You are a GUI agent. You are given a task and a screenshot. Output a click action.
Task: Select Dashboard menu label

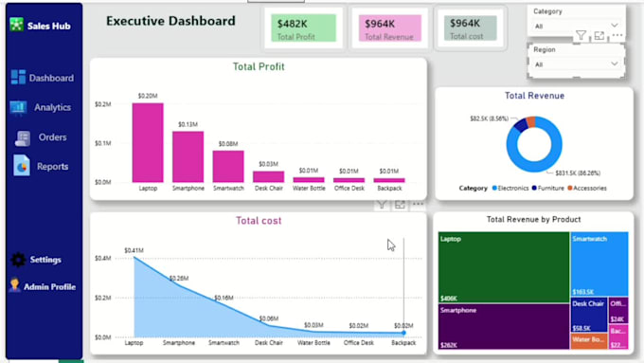51,78
